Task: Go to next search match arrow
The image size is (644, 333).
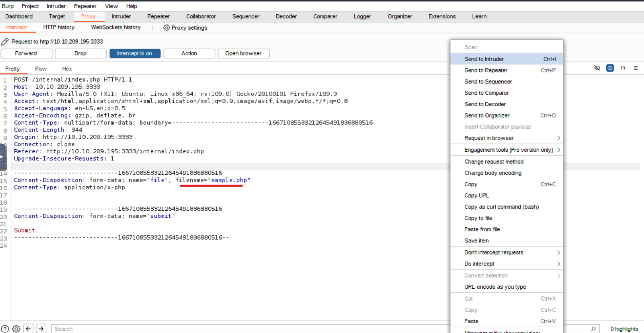Action: tap(41, 328)
